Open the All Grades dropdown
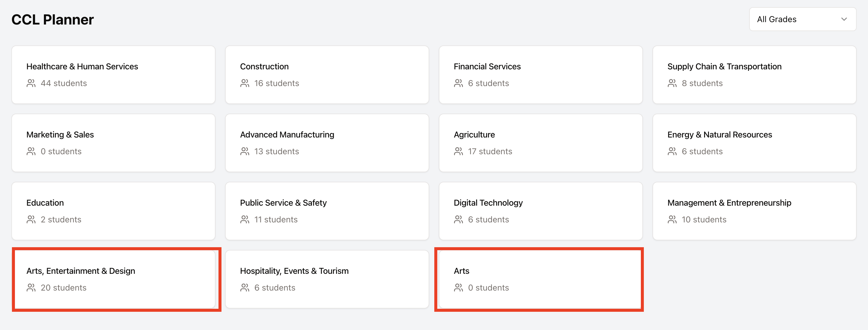 pos(802,19)
